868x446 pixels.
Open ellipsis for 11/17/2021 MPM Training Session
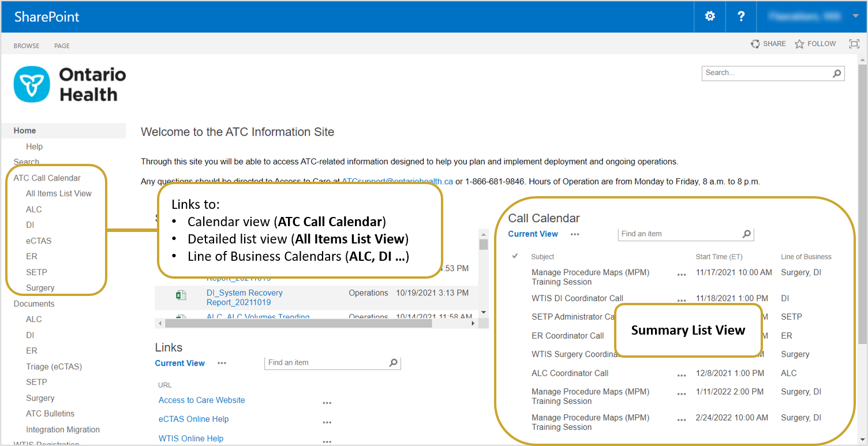[682, 275]
